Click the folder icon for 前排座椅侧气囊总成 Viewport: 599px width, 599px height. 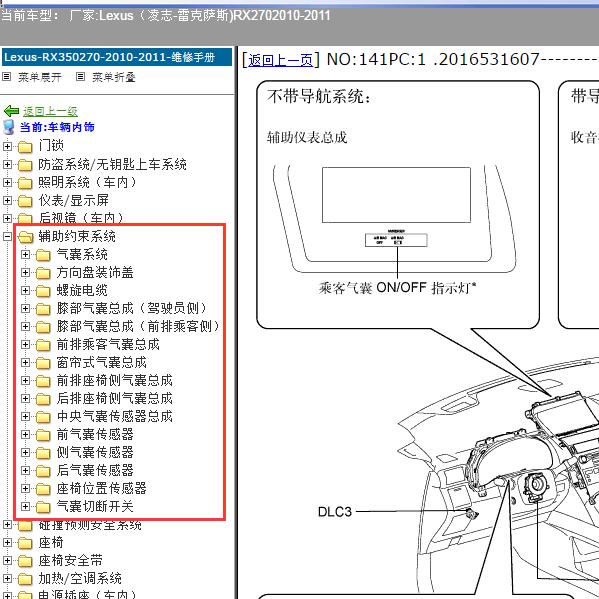click(43, 381)
